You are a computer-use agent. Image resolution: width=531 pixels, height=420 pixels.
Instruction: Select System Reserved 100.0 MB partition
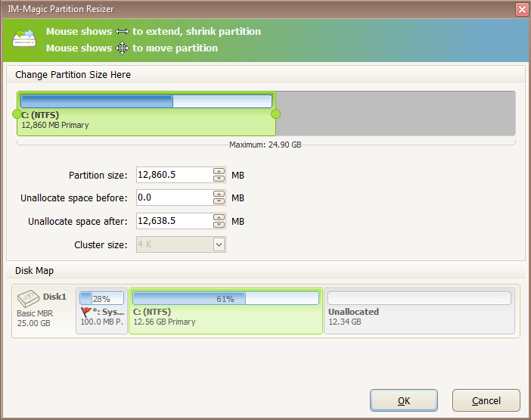(x=101, y=311)
